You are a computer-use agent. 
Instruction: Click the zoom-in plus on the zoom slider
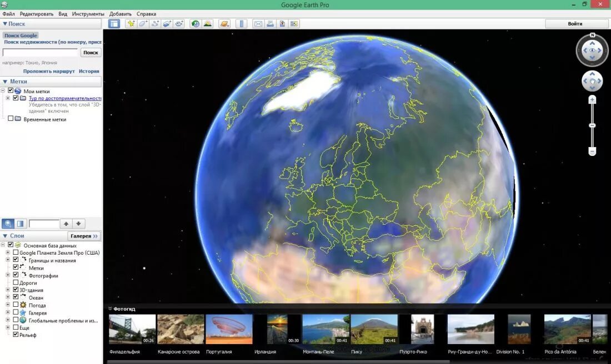pos(592,100)
